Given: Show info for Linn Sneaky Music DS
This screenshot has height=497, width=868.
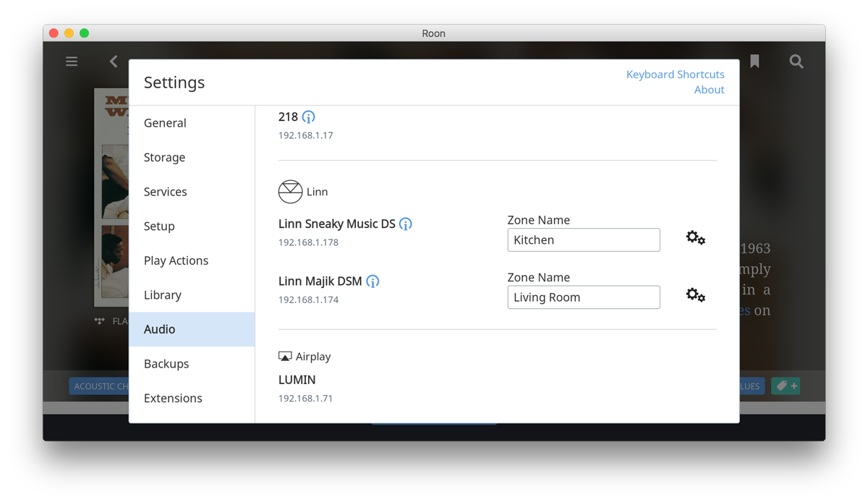Looking at the screenshot, I should [x=406, y=224].
